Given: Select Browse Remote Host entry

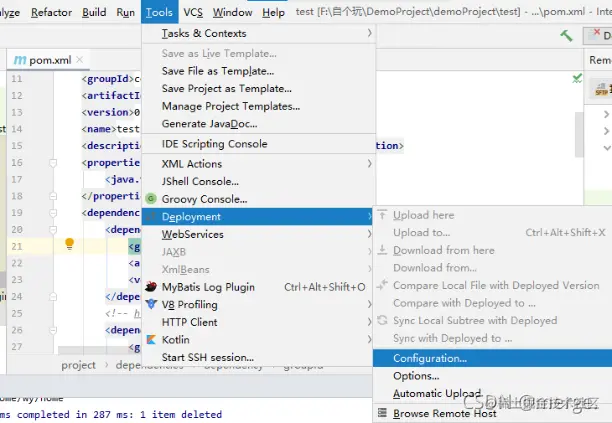Looking at the screenshot, I should click(493, 413).
